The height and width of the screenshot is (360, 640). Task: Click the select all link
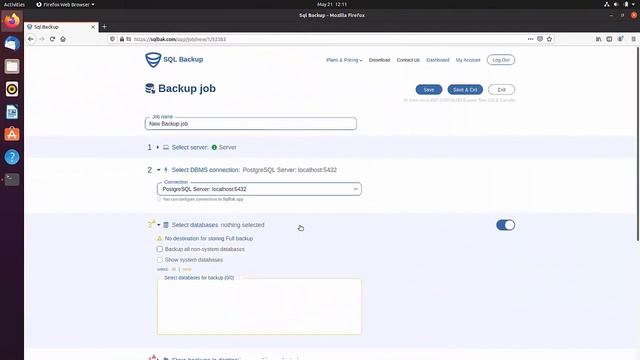tap(174, 269)
